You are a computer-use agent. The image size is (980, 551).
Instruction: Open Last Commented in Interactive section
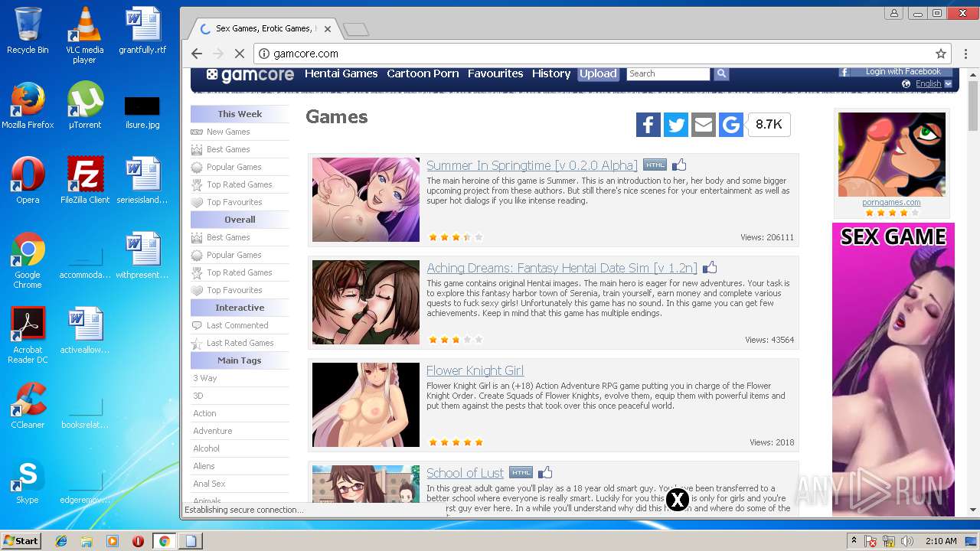point(237,325)
